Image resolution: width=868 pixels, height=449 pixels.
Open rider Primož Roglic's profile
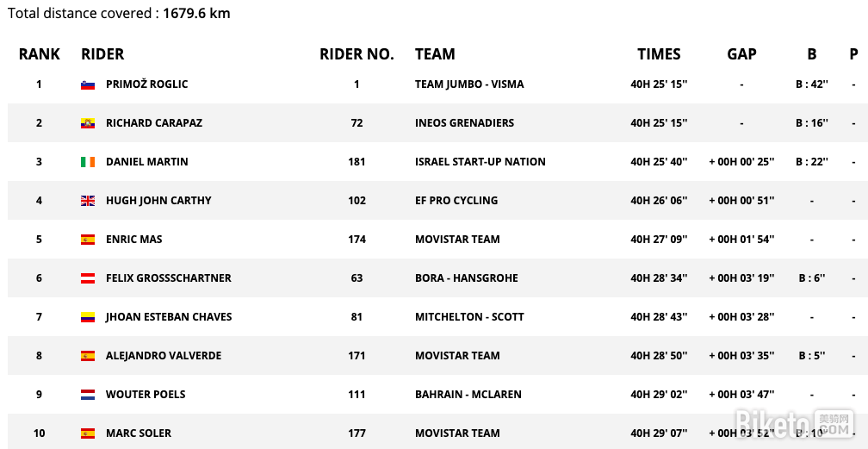coord(146,84)
